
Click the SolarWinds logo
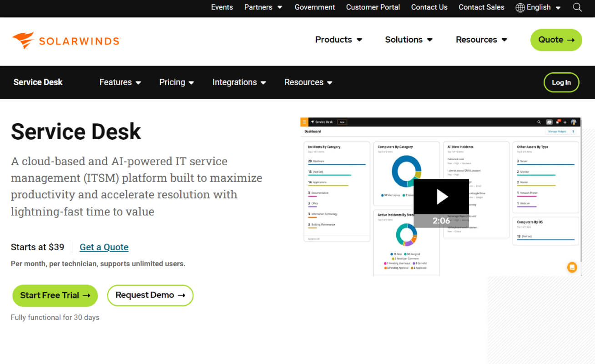(x=66, y=40)
